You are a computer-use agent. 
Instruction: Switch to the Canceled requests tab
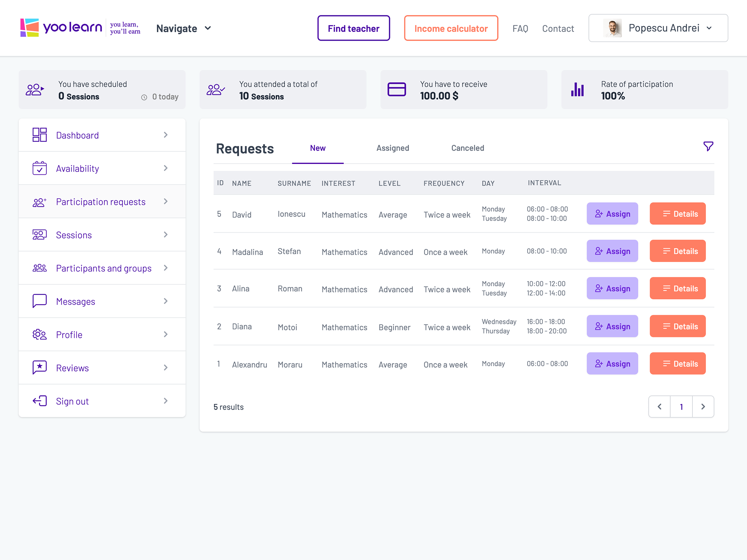[x=467, y=148]
